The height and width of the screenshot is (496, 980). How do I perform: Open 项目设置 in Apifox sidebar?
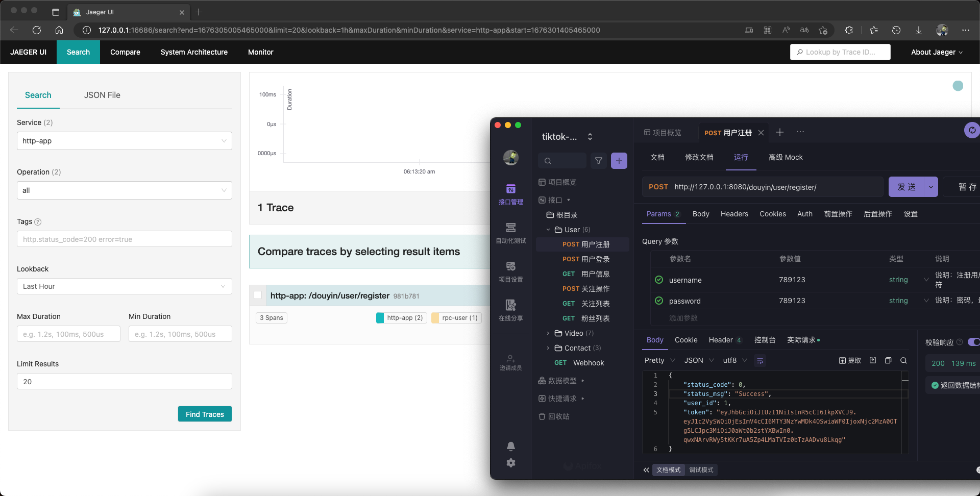[510, 272]
